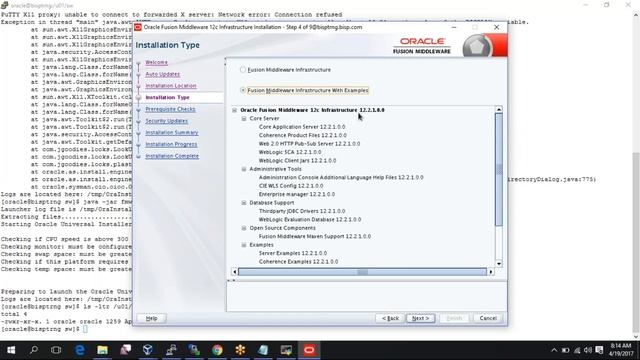Open the orange asterisk taskbar app
The height and width of the screenshot is (360, 640).
(240, 350)
